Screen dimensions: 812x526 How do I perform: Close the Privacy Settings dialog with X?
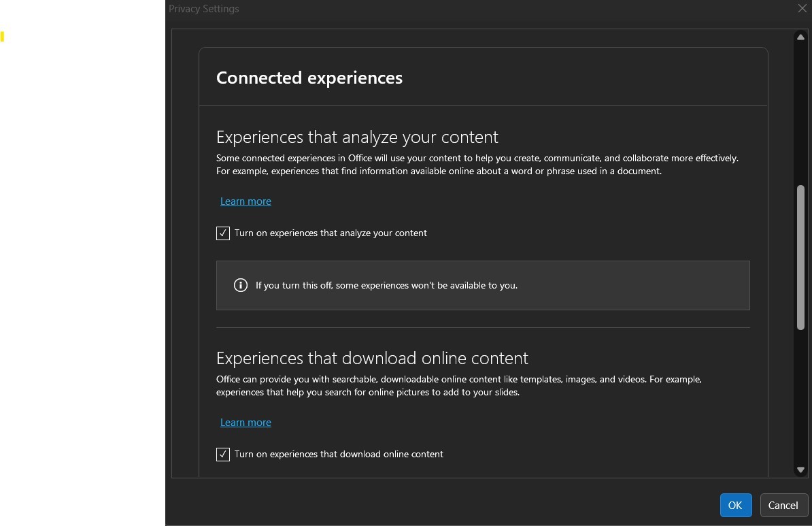click(x=802, y=8)
